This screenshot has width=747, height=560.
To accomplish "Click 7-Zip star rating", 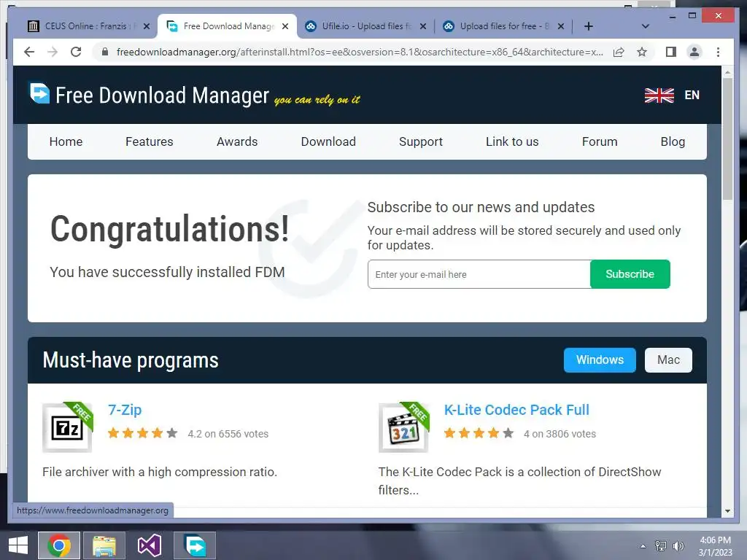I will [x=142, y=433].
